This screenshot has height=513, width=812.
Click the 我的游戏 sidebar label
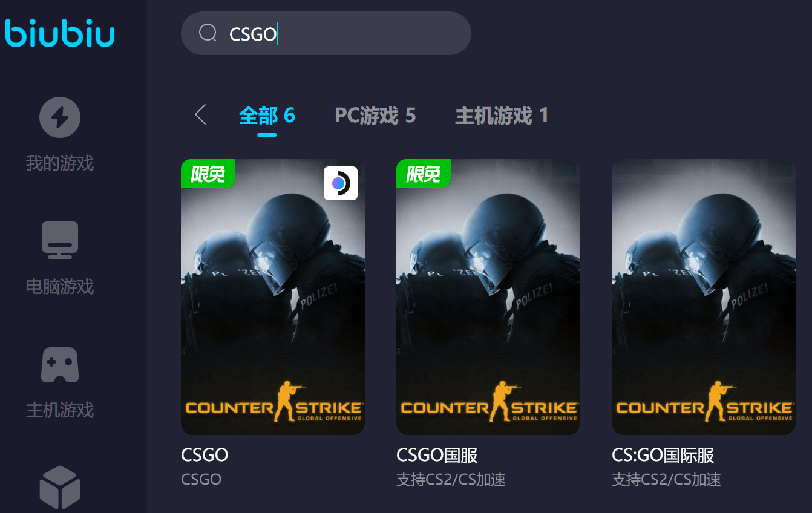pos(60,163)
